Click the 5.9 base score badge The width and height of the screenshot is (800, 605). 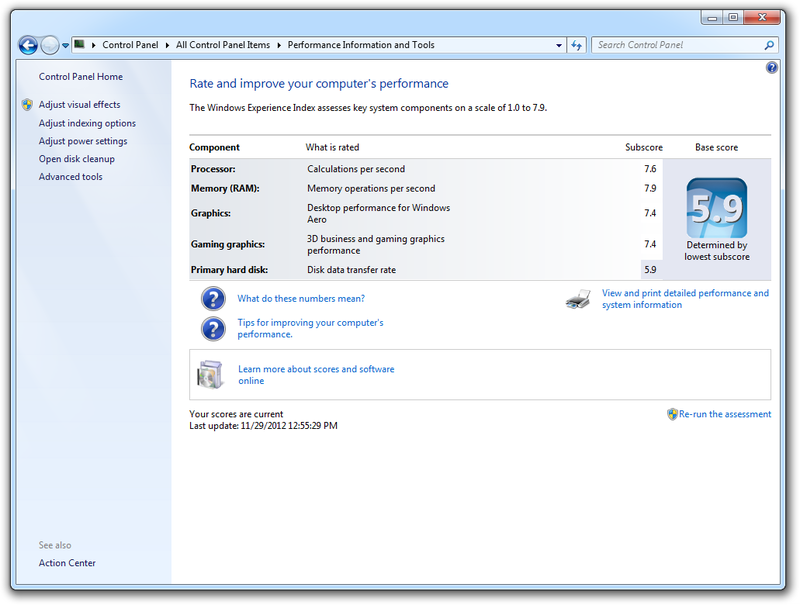[717, 208]
